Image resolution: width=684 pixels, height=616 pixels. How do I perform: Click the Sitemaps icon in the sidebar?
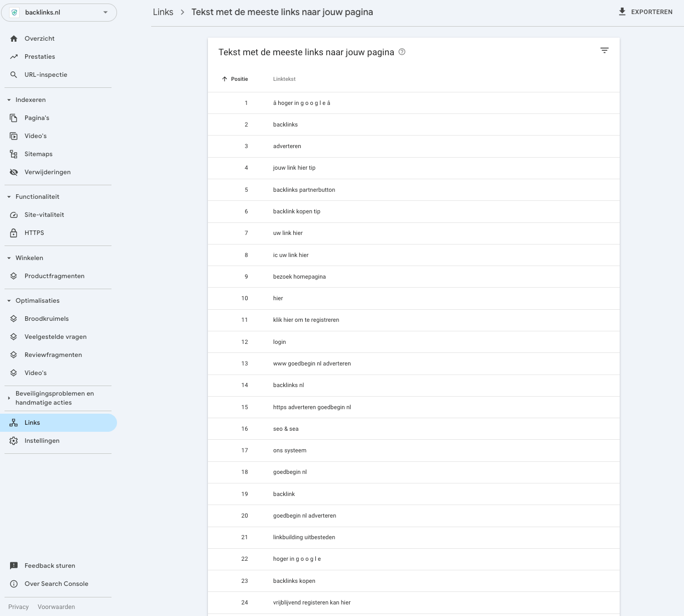tap(14, 154)
